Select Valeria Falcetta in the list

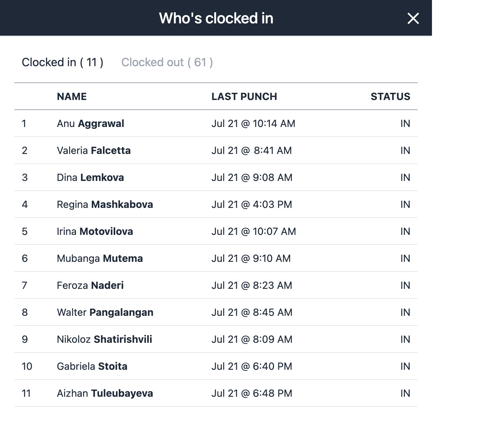pos(216,150)
